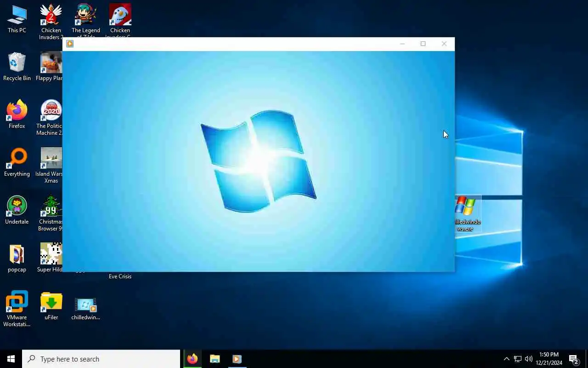Screen dimensions: 588x368
Task: Select the Eve Crisis desktop label
Action: click(120, 276)
